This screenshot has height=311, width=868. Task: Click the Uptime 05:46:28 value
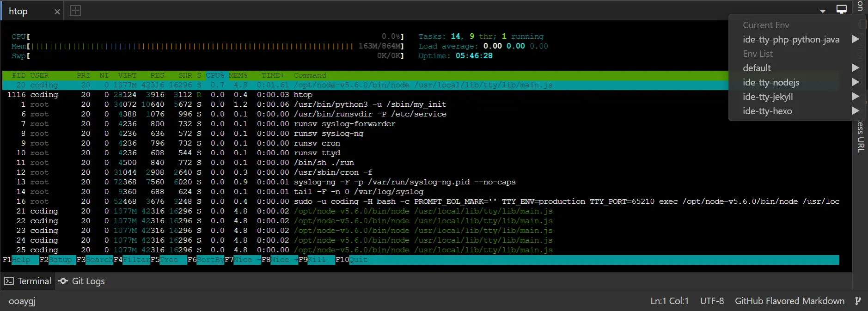click(474, 56)
